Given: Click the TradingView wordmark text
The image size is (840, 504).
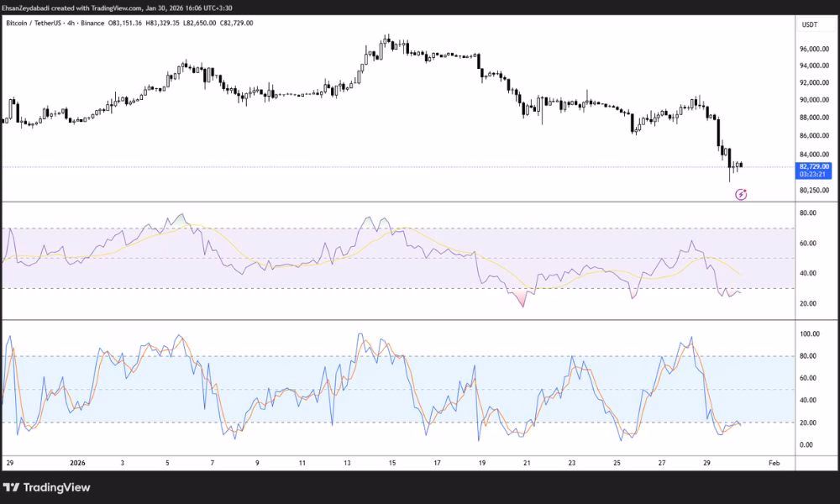Looking at the screenshot, I should point(57,487).
